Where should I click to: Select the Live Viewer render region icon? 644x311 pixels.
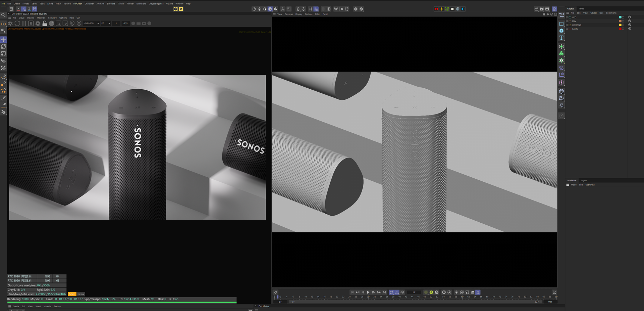click(58, 24)
